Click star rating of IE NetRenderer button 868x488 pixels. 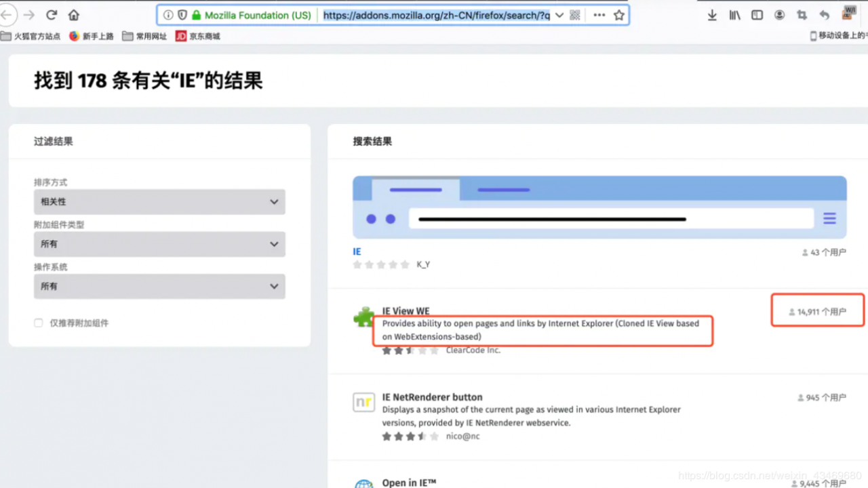point(410,436)
